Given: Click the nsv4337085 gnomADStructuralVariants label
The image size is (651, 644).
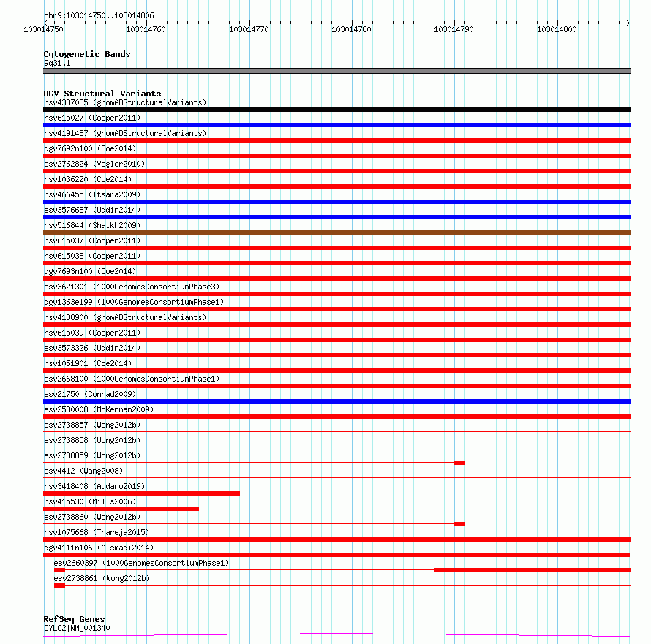Looking at the screenshot, I should tap(125, 102).
